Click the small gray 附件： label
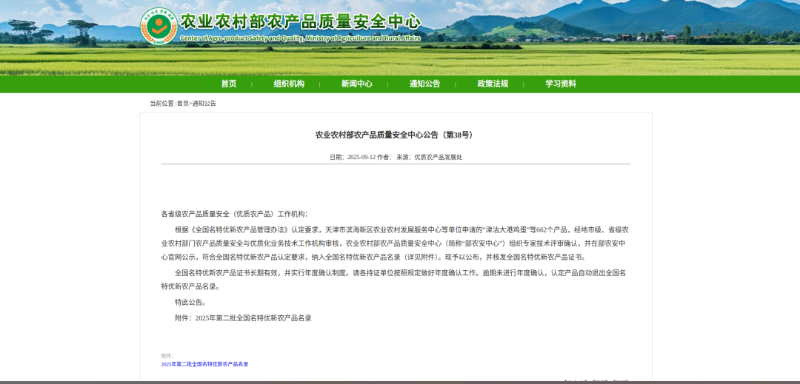Screen dimensions: 800x384 click(167, 356)
